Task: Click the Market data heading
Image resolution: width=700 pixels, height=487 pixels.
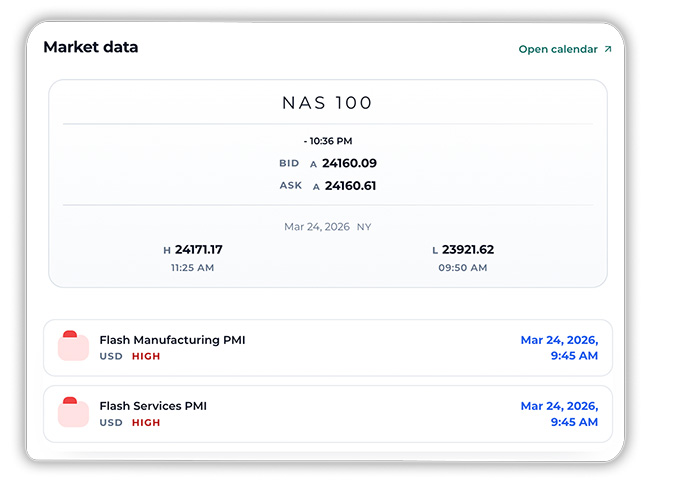Action: [x=91, y=47]
